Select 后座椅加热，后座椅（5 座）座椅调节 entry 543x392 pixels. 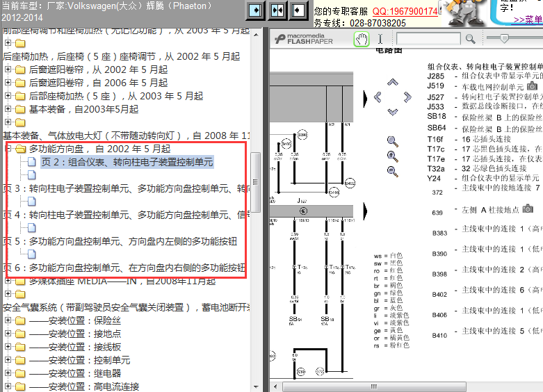point(122,56)
